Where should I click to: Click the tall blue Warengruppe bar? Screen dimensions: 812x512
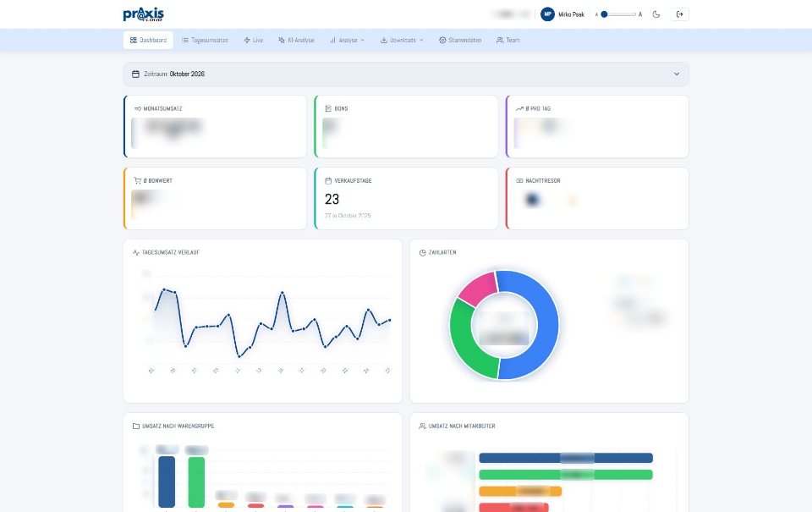click(x=167, y=482)
